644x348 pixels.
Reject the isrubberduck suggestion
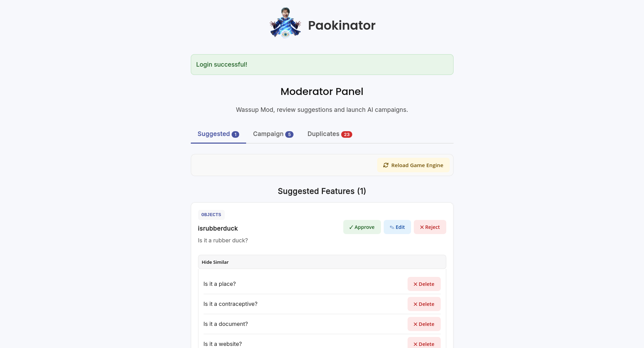click(x=430, y=227)
